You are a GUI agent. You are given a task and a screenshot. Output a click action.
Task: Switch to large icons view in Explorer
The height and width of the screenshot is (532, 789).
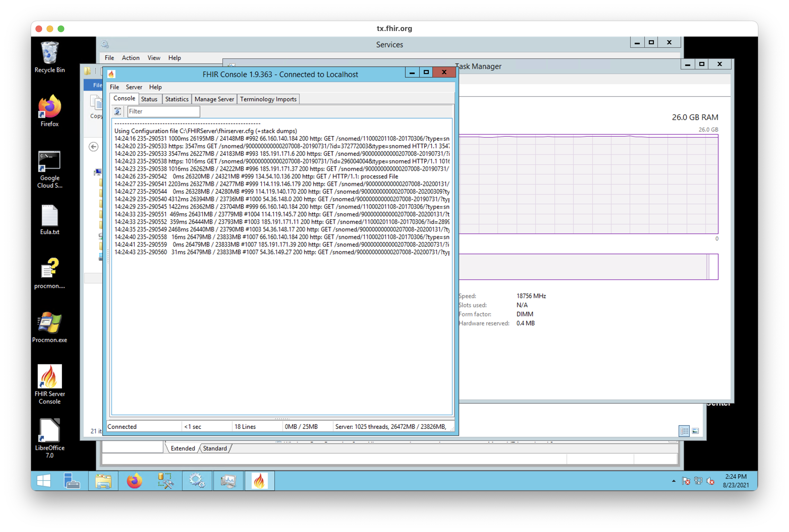[x=695, y=431]
